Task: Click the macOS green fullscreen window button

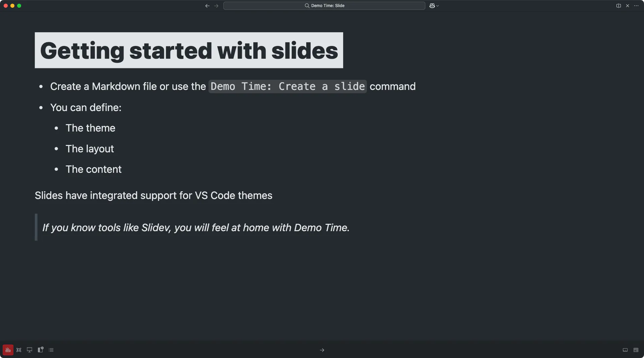Action: 19,6
